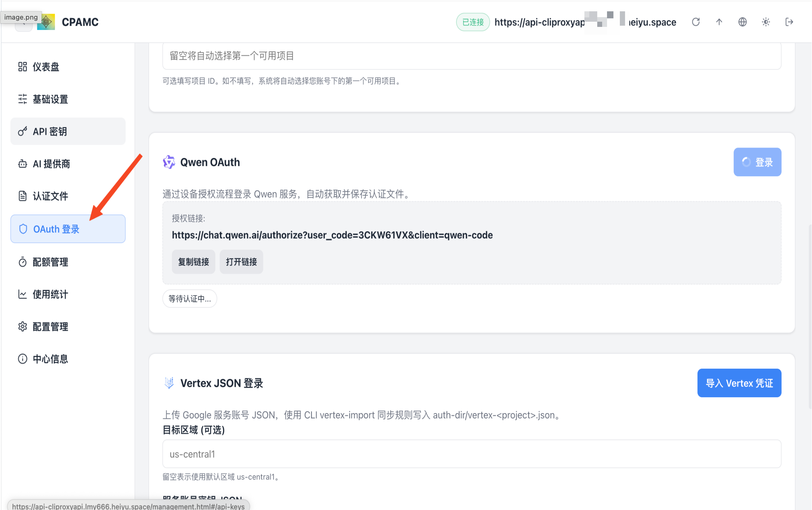Click the CPAMC title text
The image size is (812, 510).
click(x=80, y=22)
